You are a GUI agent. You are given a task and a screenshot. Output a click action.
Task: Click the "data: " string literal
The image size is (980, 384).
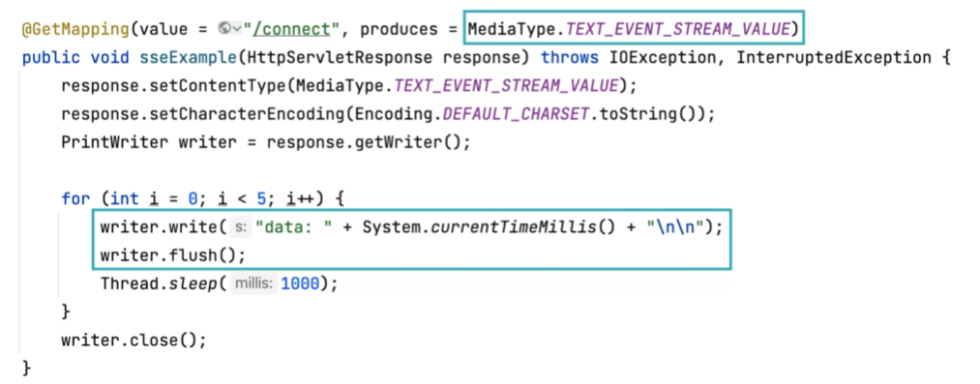tap(293, 228)
